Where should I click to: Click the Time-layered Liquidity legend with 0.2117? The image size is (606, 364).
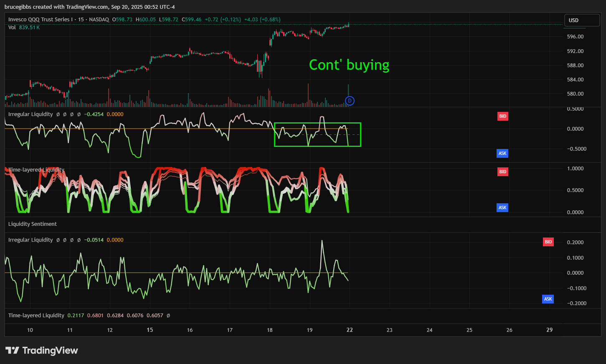tap(89, 315)
